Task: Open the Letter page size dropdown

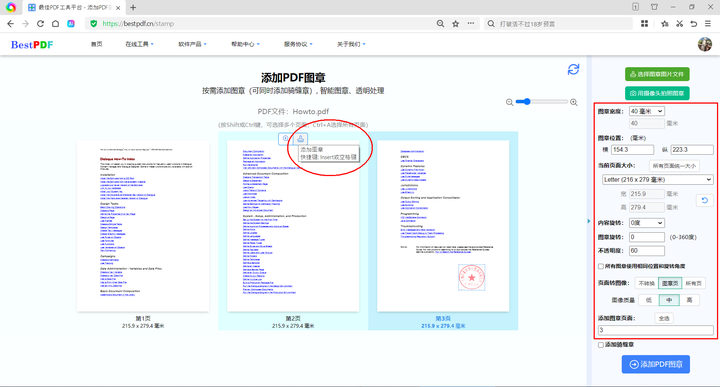Action: click(x=658, y=179)
